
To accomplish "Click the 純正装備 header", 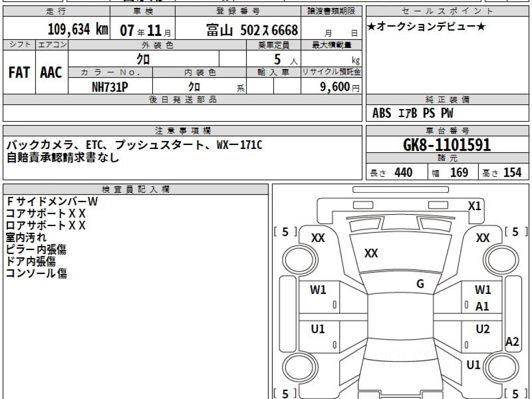I will click(x=448, y=100).
